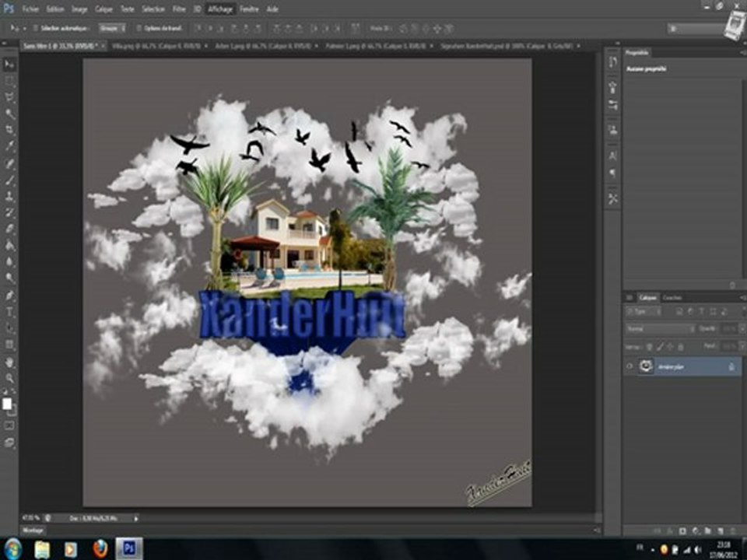The width and height of the screenshot is (747, 560).
Task: Select the Healing Brush tool
Action: 9,164
